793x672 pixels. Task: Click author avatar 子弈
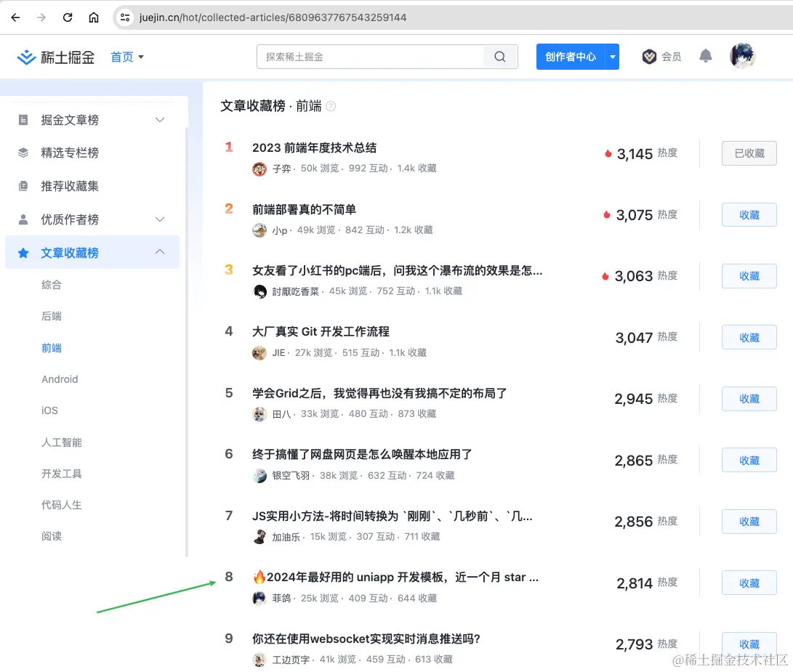click(x=259, y=169)
